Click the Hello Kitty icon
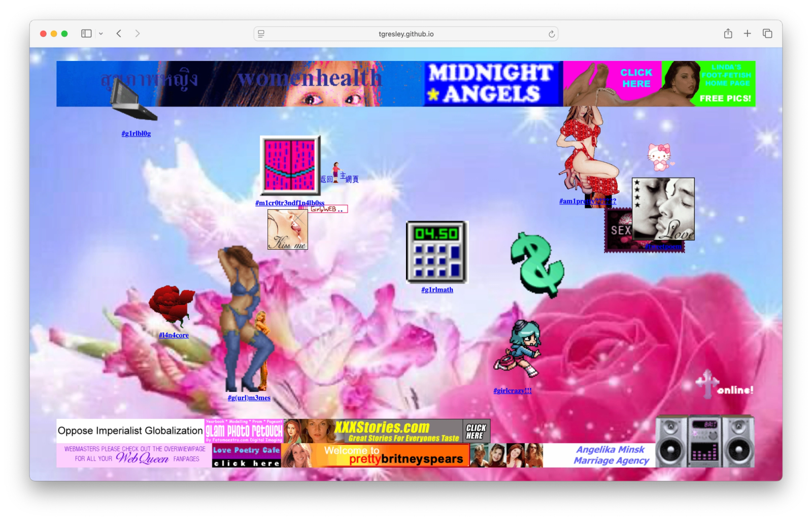The width and height of the screenshot is (812, 520). [x=661, y=157]
